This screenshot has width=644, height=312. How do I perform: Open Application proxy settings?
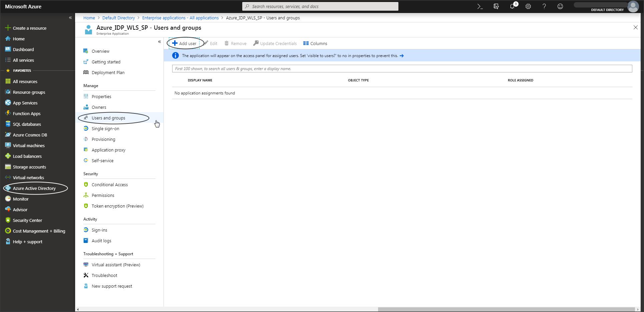[108, 150]
